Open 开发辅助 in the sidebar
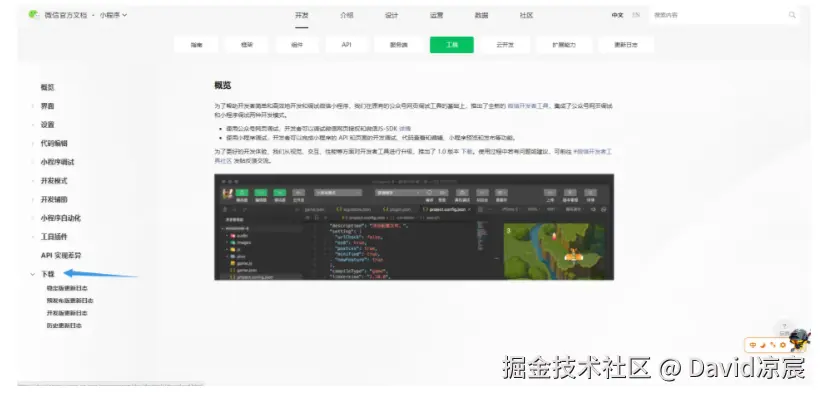The width and height of the screenshot is (820, 396). (54, 200)
